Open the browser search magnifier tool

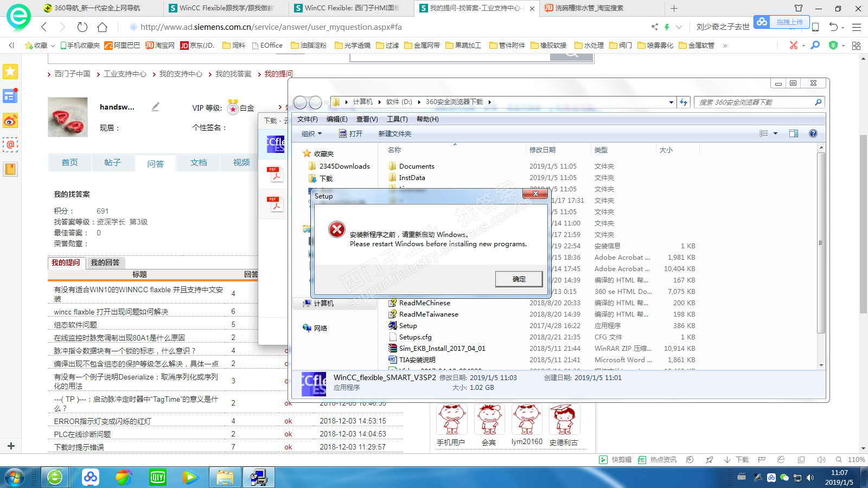815,46
